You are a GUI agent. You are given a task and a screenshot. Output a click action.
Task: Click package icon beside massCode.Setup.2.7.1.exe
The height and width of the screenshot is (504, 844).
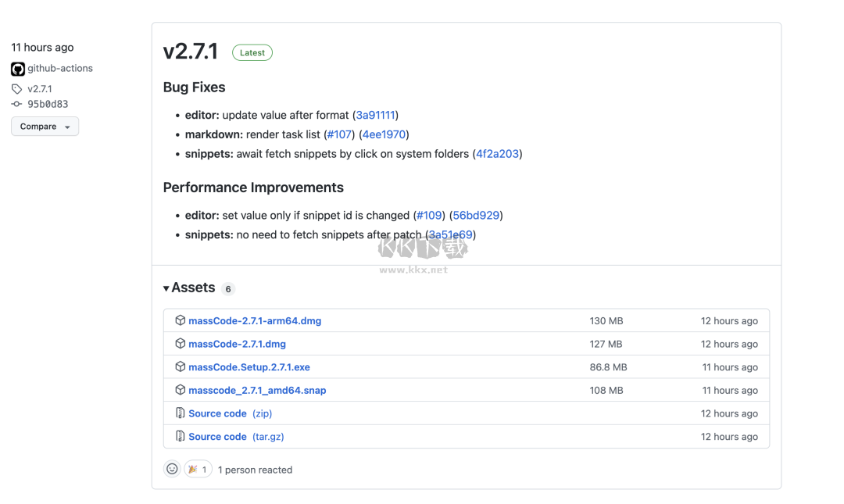pos(180,366)
